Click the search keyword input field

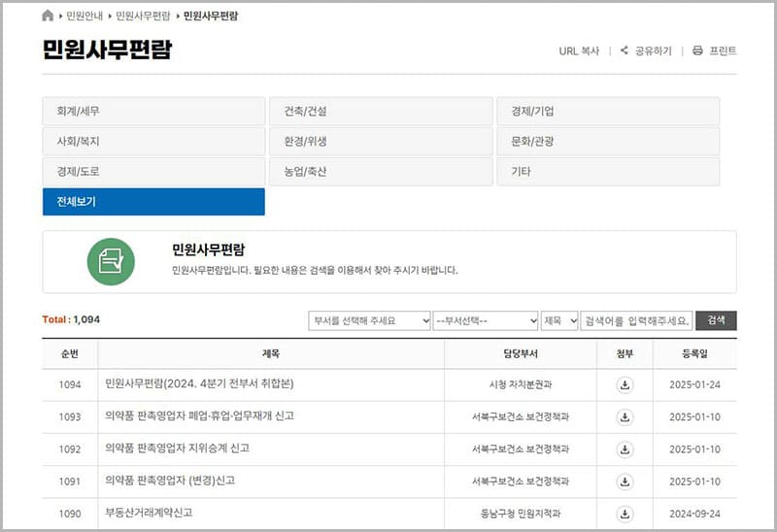tap(636, 320)
